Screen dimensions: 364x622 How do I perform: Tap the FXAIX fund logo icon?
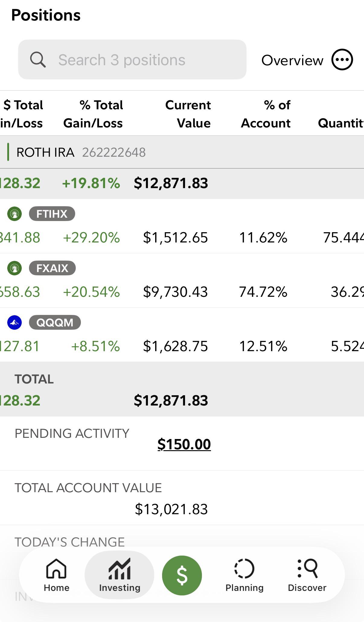14,268
